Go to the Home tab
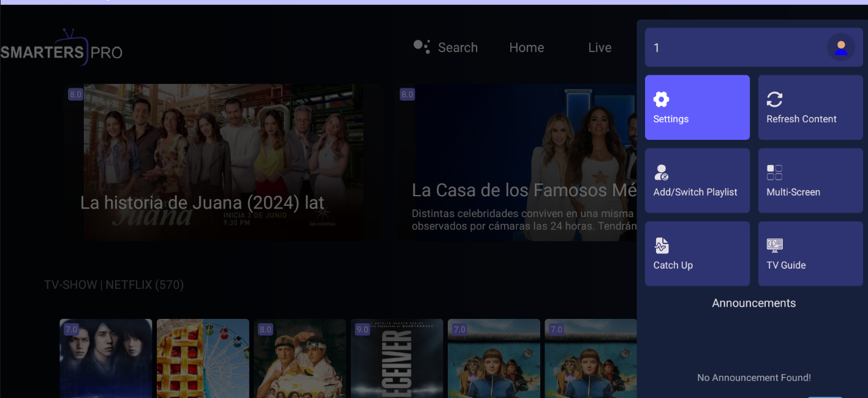 click(x=526, y=48)
